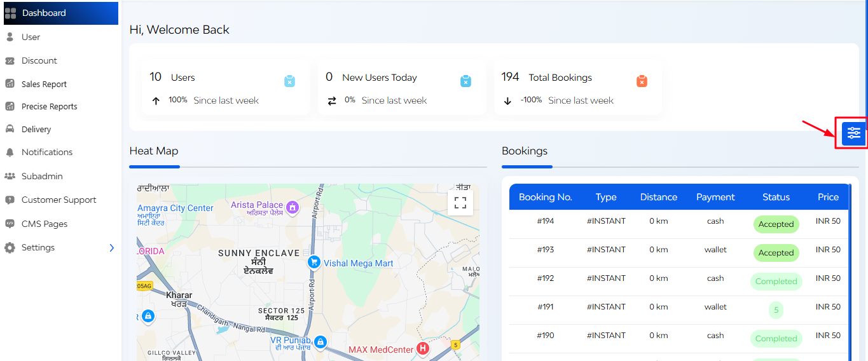
Task: Select booking number #191
Action: [x=546, y=307]
